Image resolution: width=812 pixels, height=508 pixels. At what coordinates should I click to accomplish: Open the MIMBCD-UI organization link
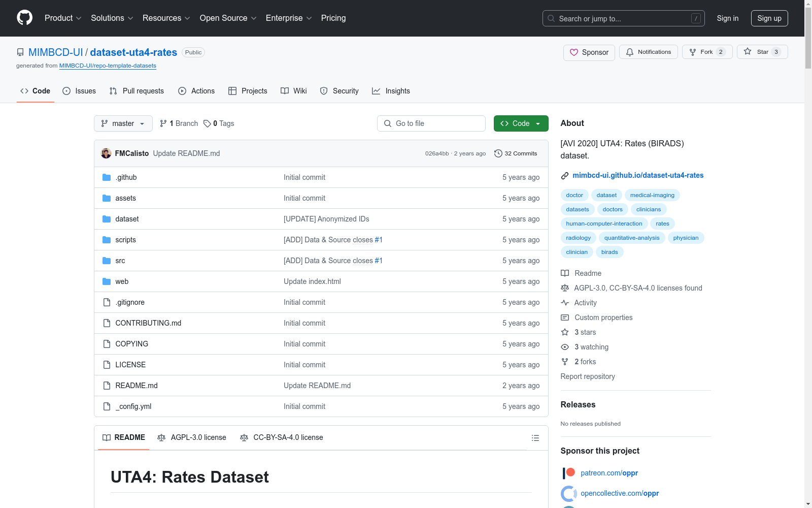click(56, 52)
